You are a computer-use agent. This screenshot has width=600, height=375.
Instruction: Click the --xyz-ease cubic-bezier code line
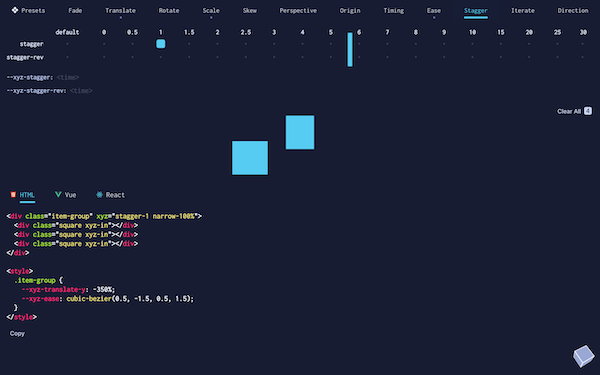[x=108, y=298]
